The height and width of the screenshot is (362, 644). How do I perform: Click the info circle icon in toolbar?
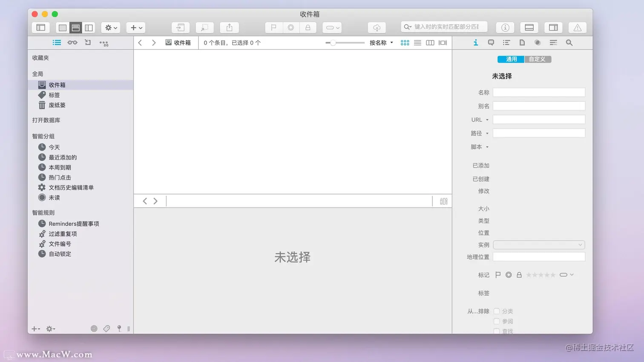pos(505,28)
